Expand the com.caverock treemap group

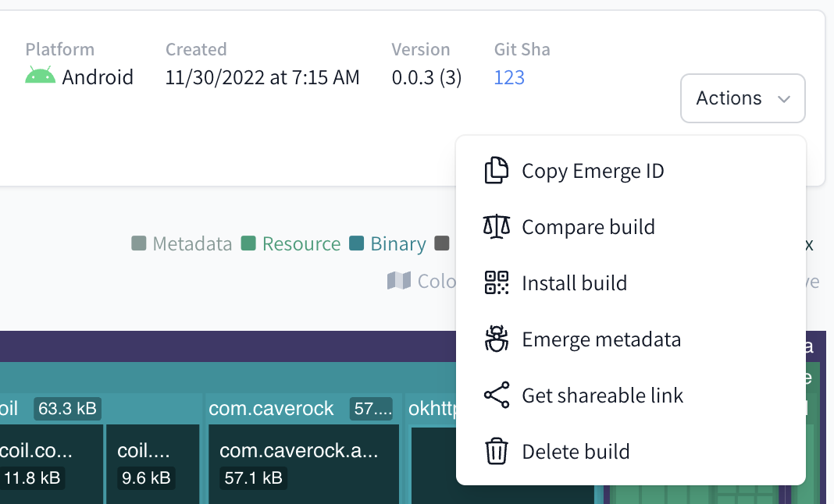(x=271, y=408)
